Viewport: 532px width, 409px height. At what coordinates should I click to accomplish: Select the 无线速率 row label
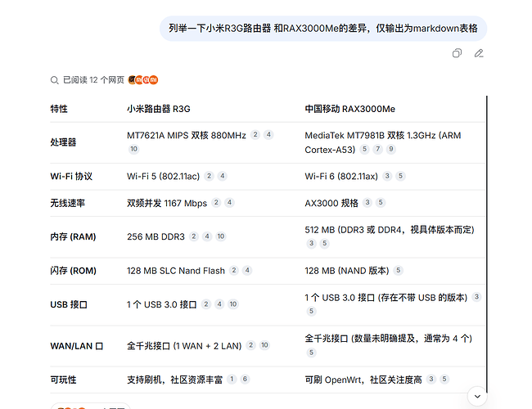[67, 203]
